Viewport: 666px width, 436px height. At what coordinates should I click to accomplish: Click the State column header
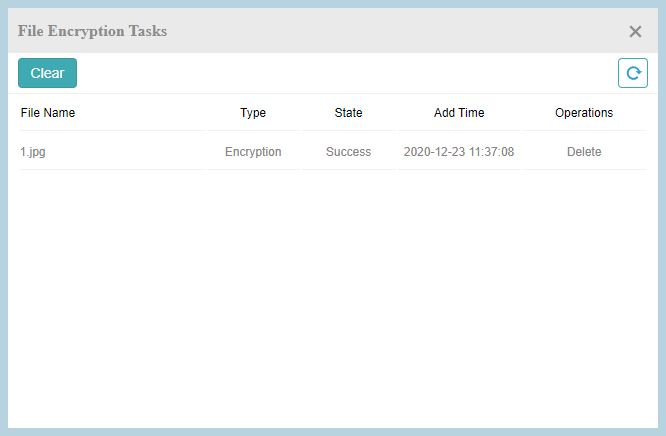point(348,113)
